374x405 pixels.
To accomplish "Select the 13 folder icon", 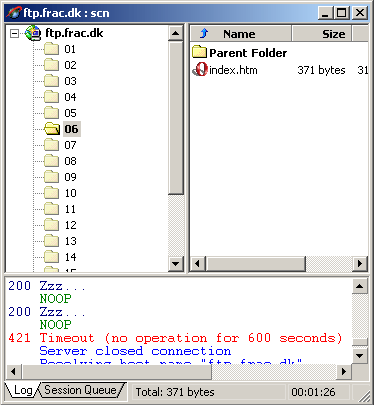I will [51, 241].
